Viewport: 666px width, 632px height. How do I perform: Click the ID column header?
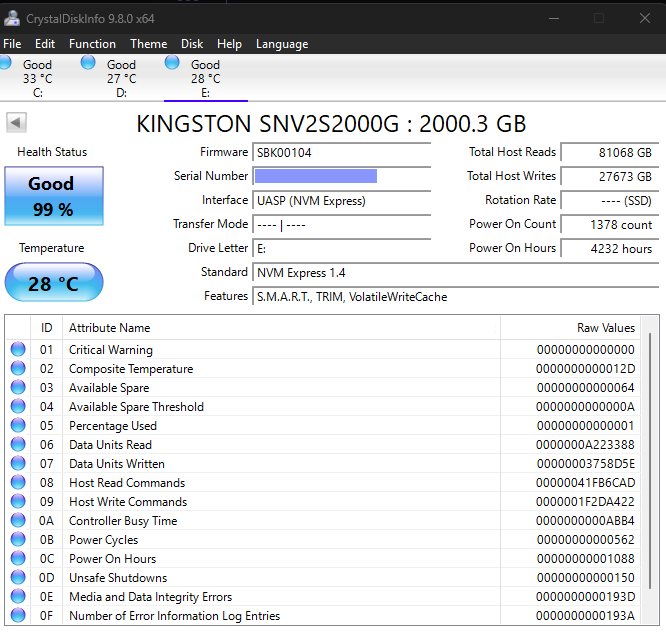pos(46,327)
